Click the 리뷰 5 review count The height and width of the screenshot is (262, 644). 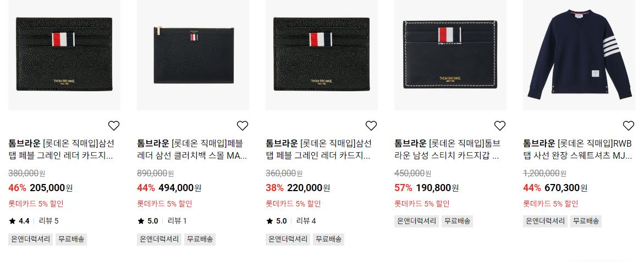point(48,221)
